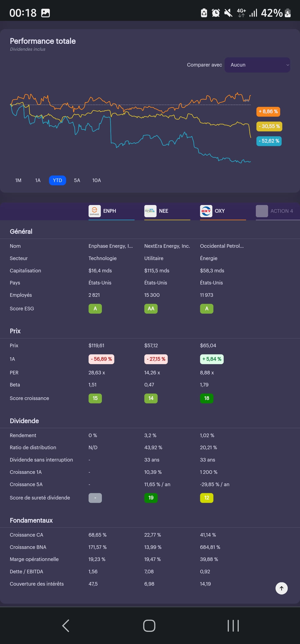
Task: Tap the signal strength bars icon
Action: pos(253,13)
